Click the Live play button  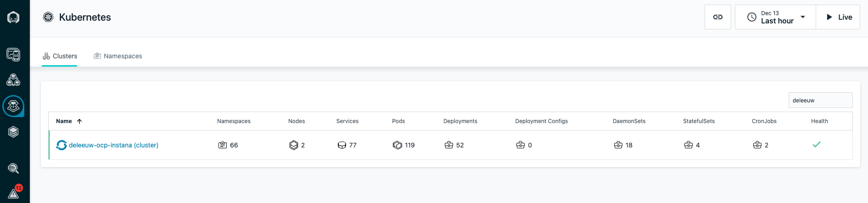point(838,17)
